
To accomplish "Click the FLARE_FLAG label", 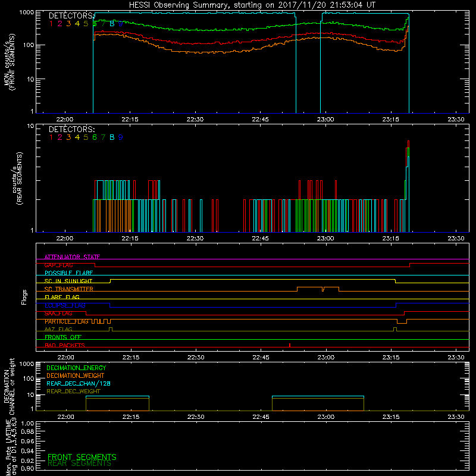I will pyautogui.click(x=62, y=297).
